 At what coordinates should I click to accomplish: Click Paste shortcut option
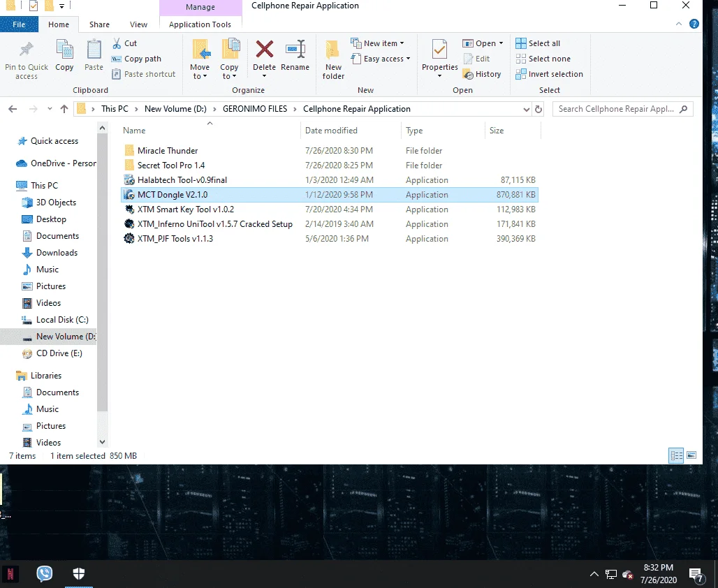pos(144,74)
